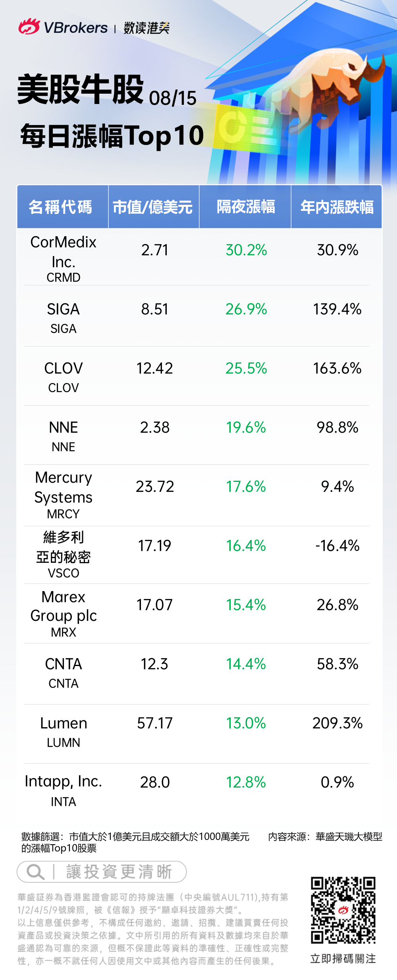This screenshot has height=980, width=397.
Task: Click the 立即掃碼關注 label under the QR code
Action: coord(343,958)
